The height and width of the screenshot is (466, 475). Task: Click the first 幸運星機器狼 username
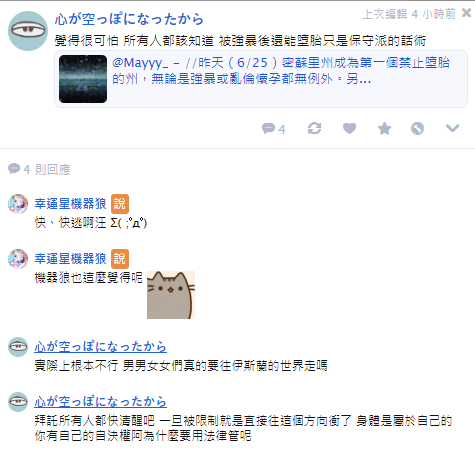click(70, 204)
